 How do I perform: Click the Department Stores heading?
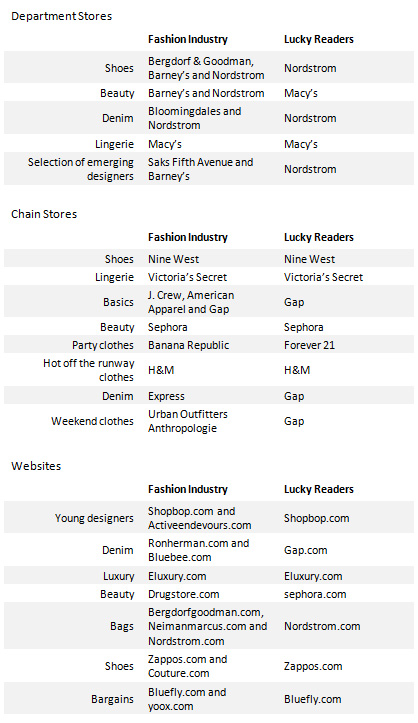(61, 16)
